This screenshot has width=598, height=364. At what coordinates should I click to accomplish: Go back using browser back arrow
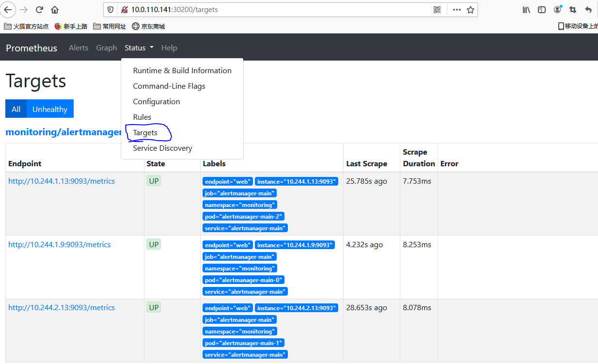(x=9, y=10)
